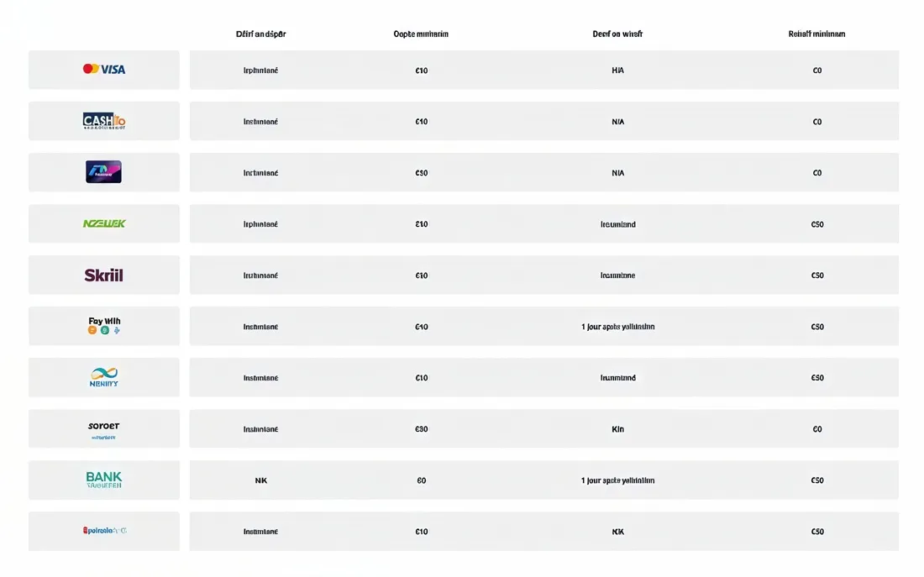Click the withdrawal delay column header

pyautogui.click(x=617, y=34)
